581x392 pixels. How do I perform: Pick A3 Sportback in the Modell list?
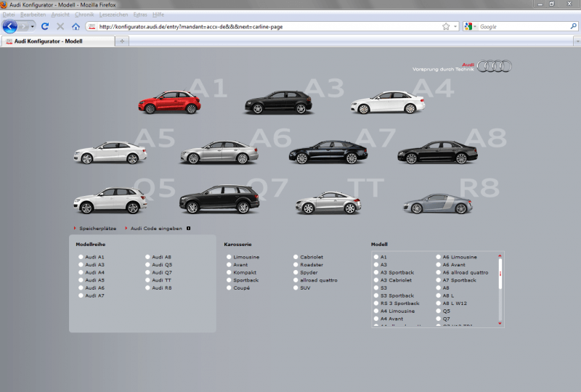(x=376, y=272)
